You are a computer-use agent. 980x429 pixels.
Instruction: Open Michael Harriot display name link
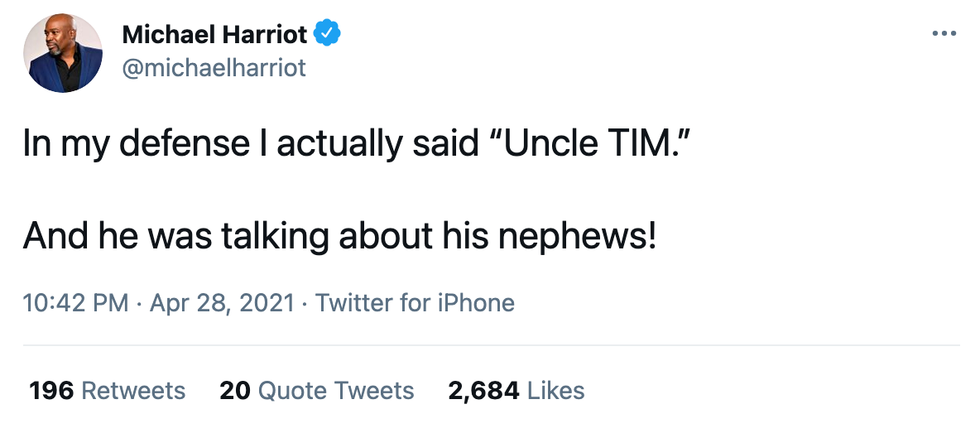[214, 35]
